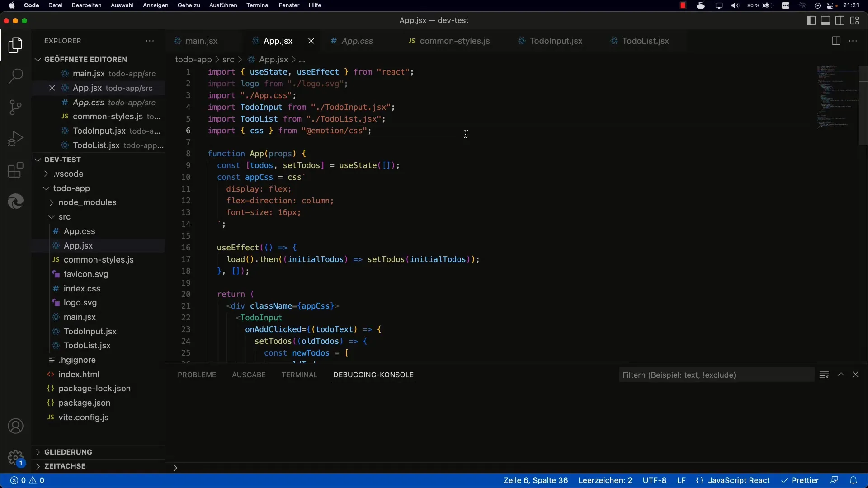This screenshot has height=488, width=868.
Task: Open macOS Control Center icon
Action: [831, 5]
